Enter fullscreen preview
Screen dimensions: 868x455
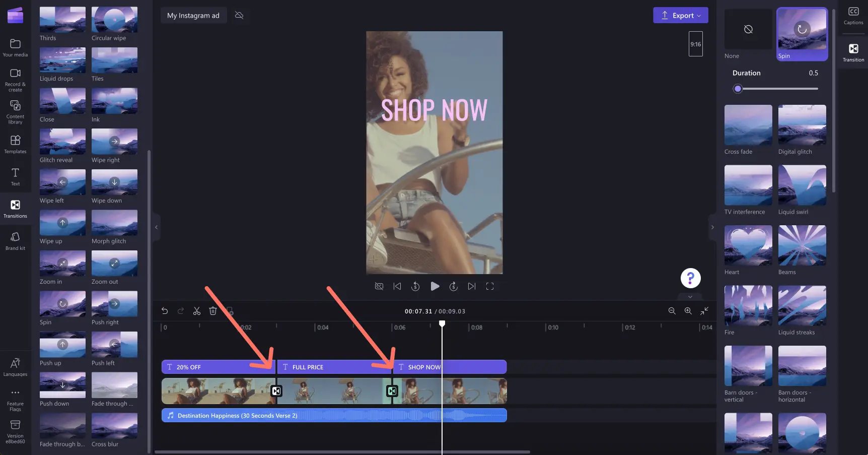click(x=490, y=286)
